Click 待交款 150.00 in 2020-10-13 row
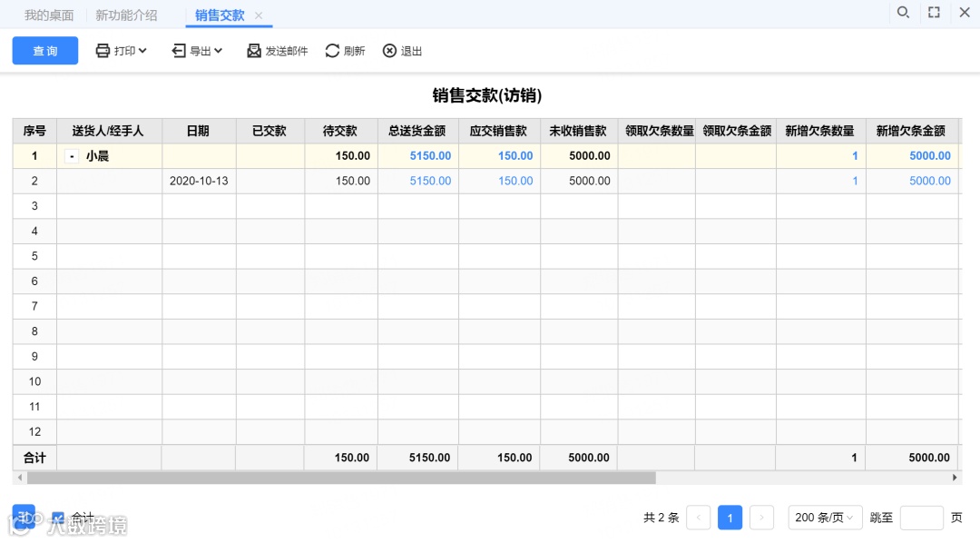Viewport: 980px width, 543px height. click(352, 181)
